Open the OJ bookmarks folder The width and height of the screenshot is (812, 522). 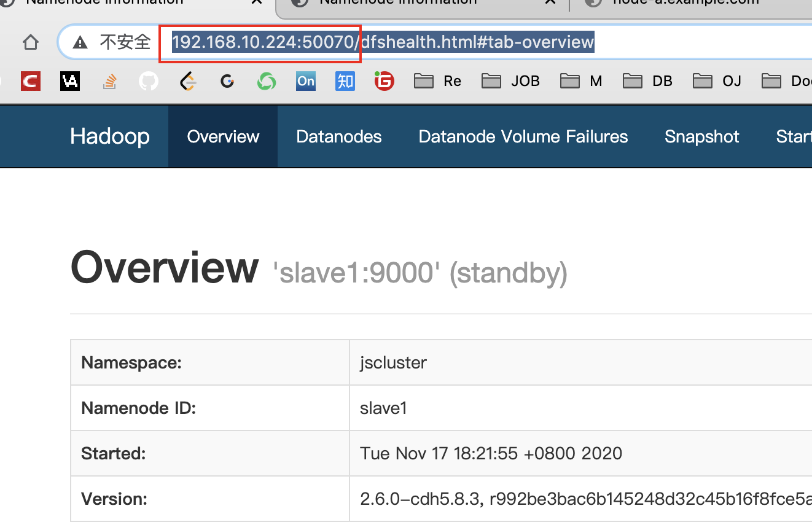click(717, 80)
